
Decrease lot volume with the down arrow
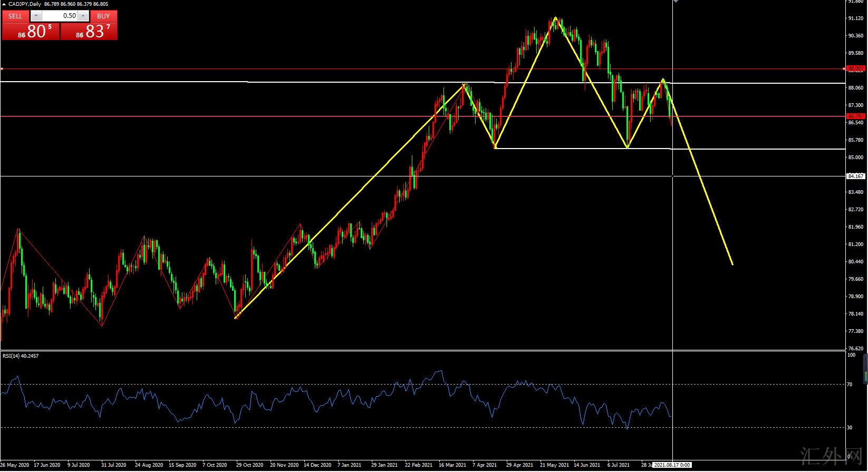click(x=36, y=16)
